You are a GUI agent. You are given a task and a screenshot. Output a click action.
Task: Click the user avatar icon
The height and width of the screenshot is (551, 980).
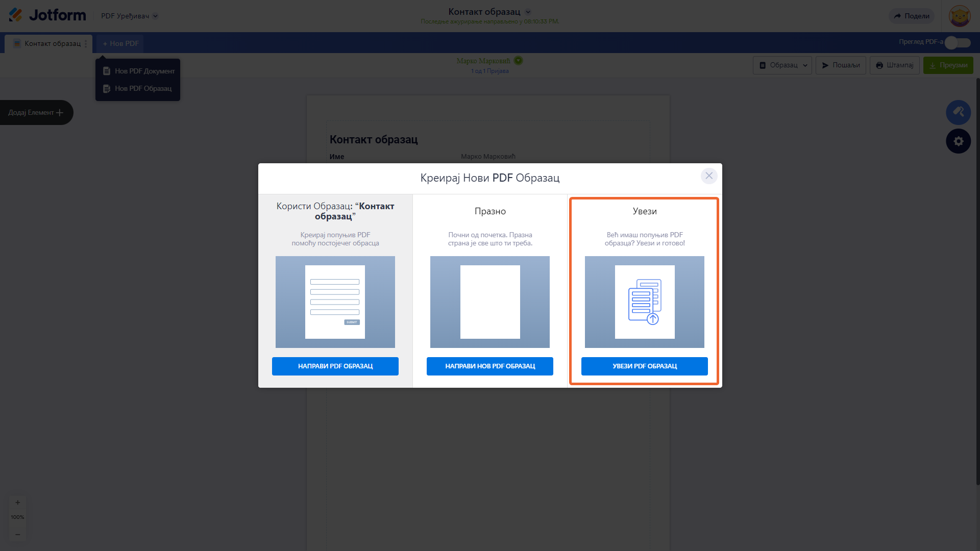[x=959, y=16]
